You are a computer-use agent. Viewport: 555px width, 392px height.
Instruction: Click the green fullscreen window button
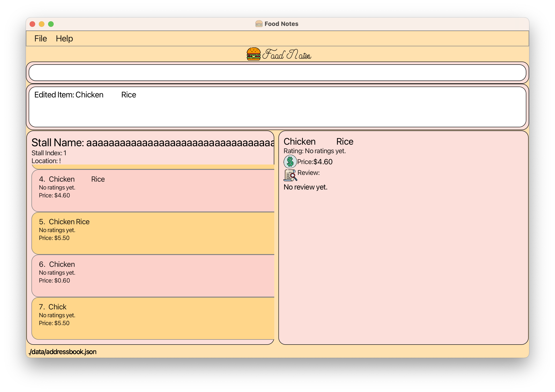(51, 24)
